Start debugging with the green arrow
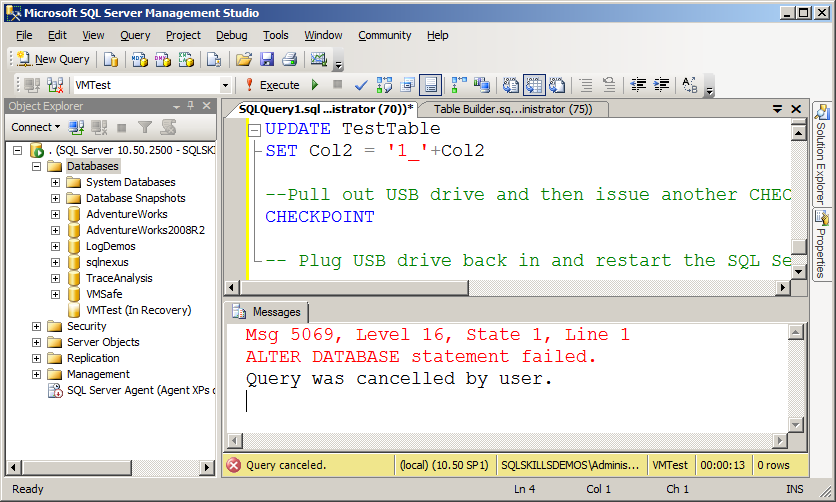This screenshot has height=502, width=836. 315,85
